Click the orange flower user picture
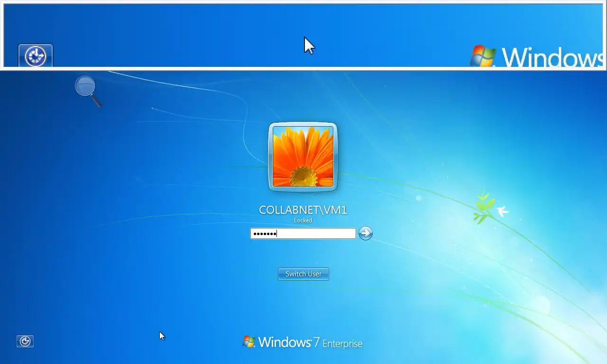Screen dimensions: 607x364 [x=303, y=157]
